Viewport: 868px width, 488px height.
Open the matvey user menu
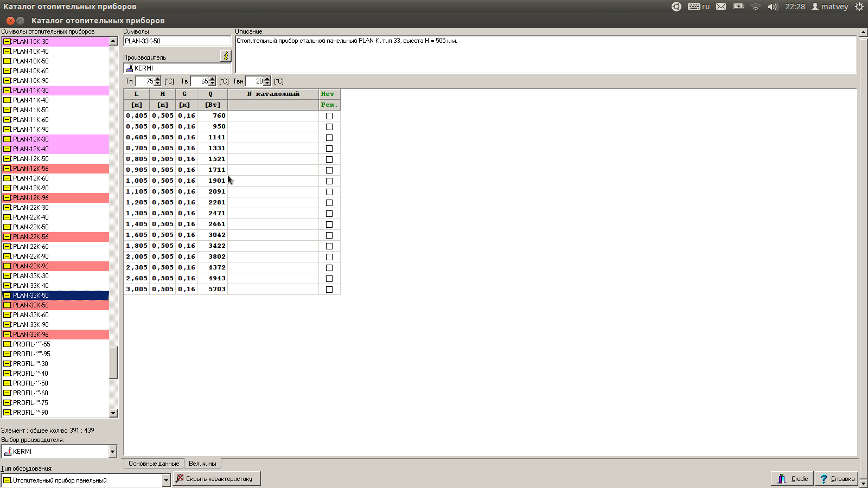830,7
